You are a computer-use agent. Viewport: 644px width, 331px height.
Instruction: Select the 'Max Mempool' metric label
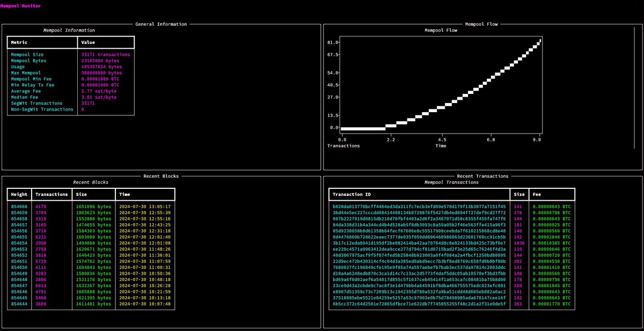coord(26,73)
